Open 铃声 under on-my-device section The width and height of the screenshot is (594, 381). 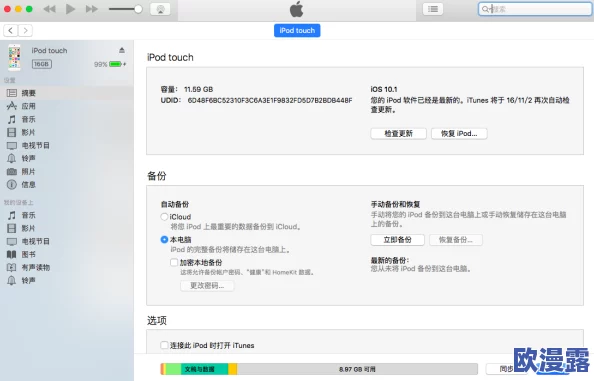(x=67, y=280)
